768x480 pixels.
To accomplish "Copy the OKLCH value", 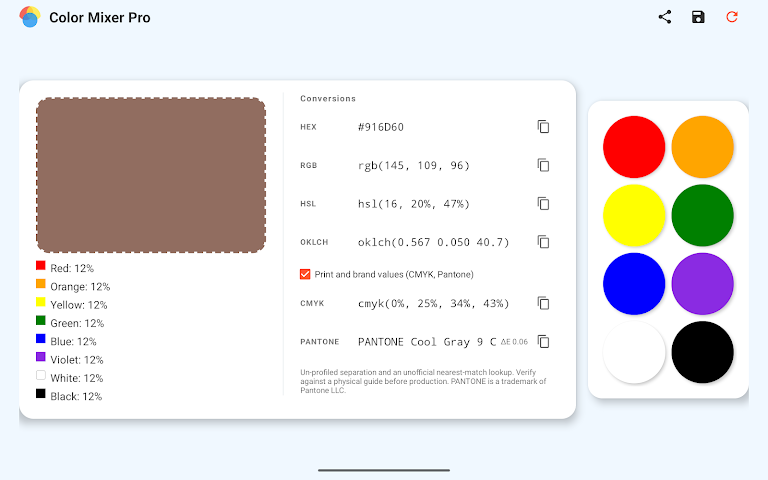I will coord(543,241).
